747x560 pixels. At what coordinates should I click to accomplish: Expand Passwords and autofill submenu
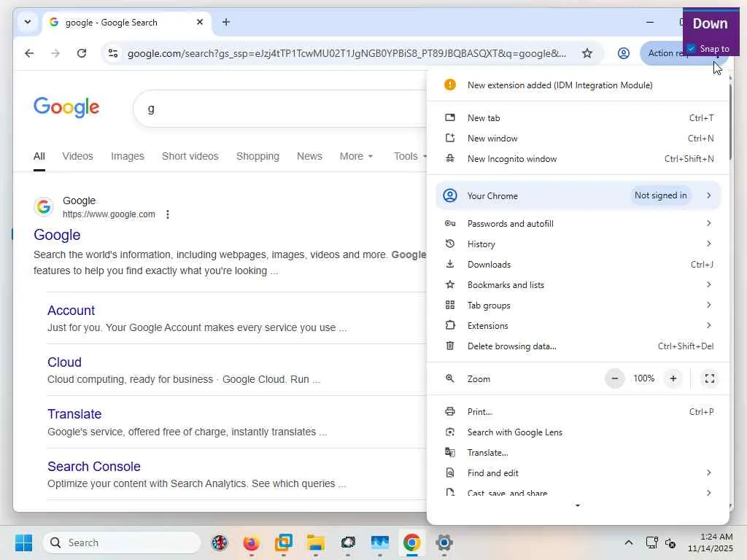pyautogui.click(x=578, y=223)
